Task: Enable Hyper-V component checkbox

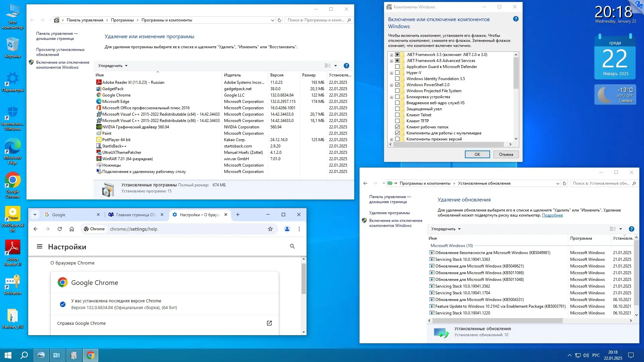Action: pyautogui.click(x=397, y=73)
